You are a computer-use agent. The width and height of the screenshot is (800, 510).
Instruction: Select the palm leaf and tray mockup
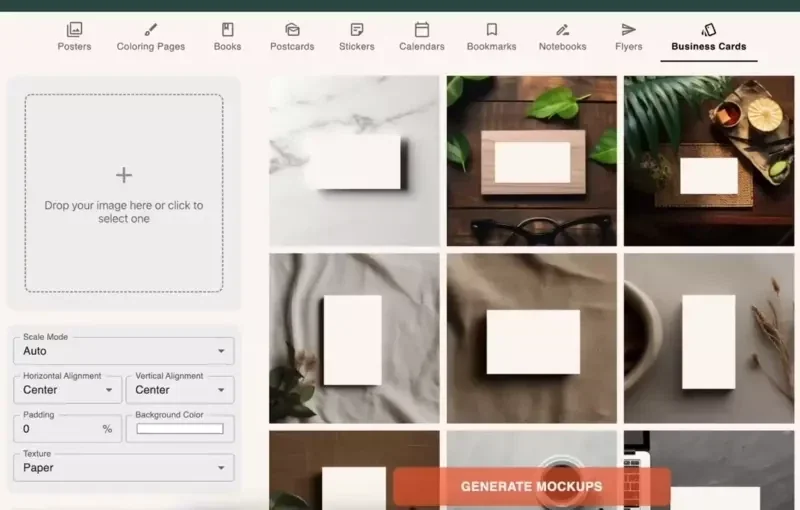[709, 161]
